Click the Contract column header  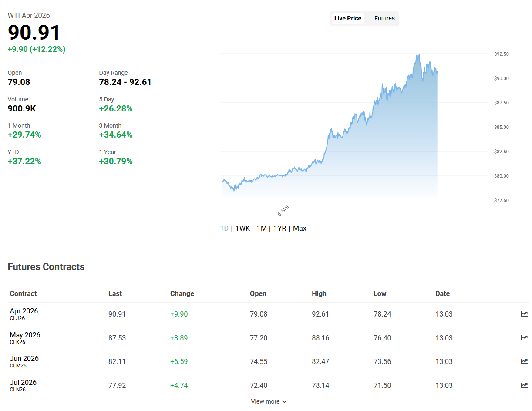pos(23,293)
